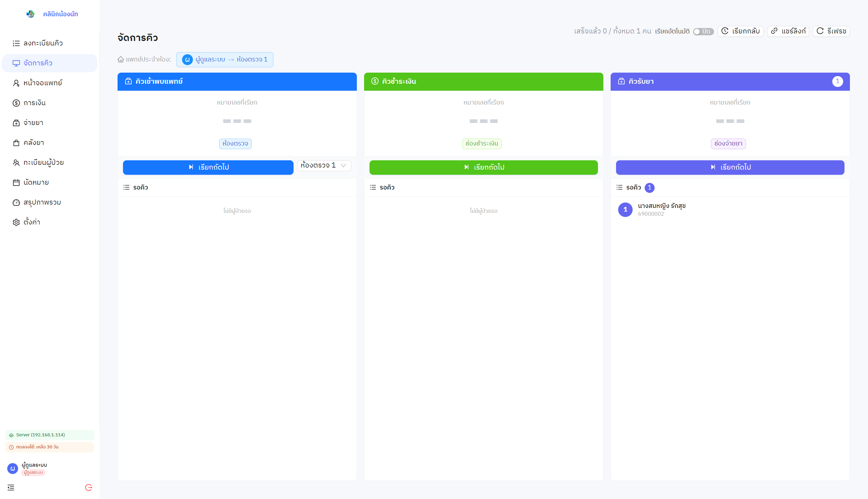Click the ช่องจ่ายยา purple tag
The height and width of the screenshot is (499, 868).
click(728, 144)
